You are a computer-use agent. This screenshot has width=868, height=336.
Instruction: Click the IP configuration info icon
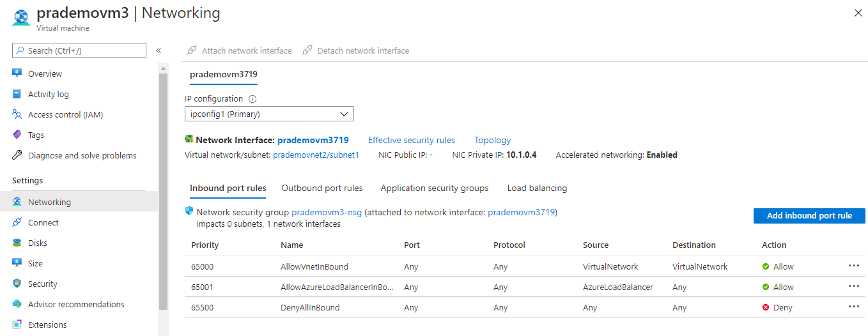click(252, 99)
